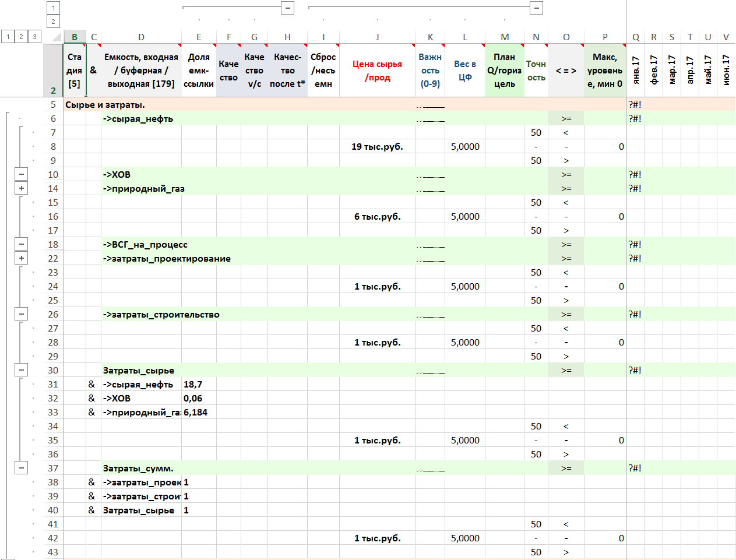The width and height of the screenshot is (736, 560).
Task: Click the '19 тыс.руб.' price cell
Action: 377,147
